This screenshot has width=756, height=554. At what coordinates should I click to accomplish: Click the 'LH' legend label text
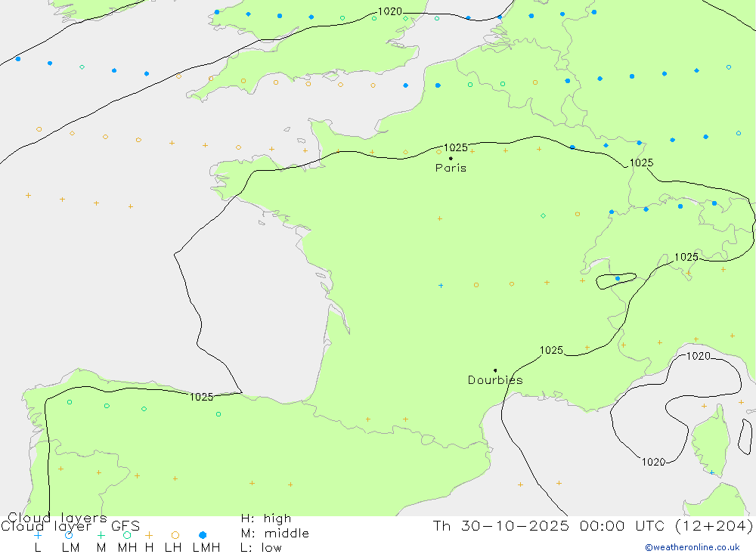tap(172, 548)
